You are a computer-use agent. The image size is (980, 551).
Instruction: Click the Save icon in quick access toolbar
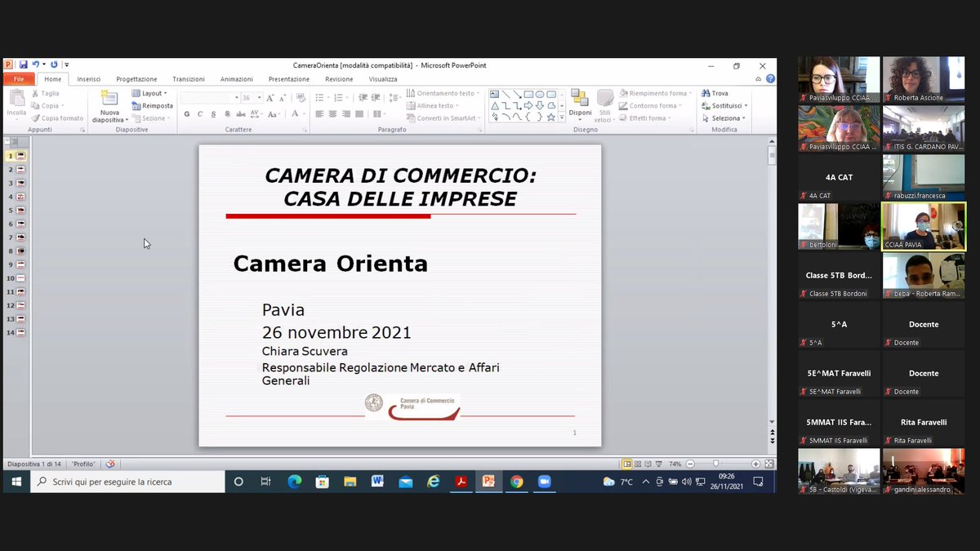tap(23, 64)
